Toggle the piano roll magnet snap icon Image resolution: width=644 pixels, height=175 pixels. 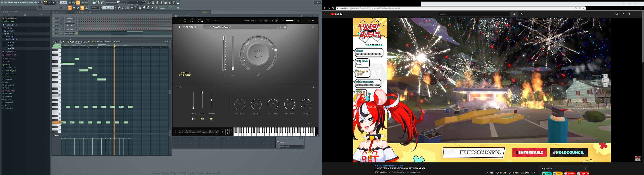click(x=58, y=42)
